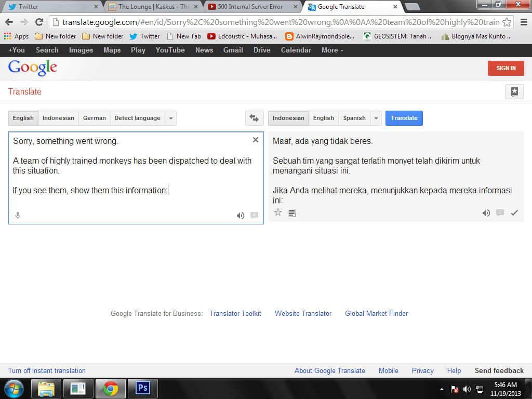532x399 pixels.
Task: Open source language dropdown arrow
Action: (x=170, y=118)
